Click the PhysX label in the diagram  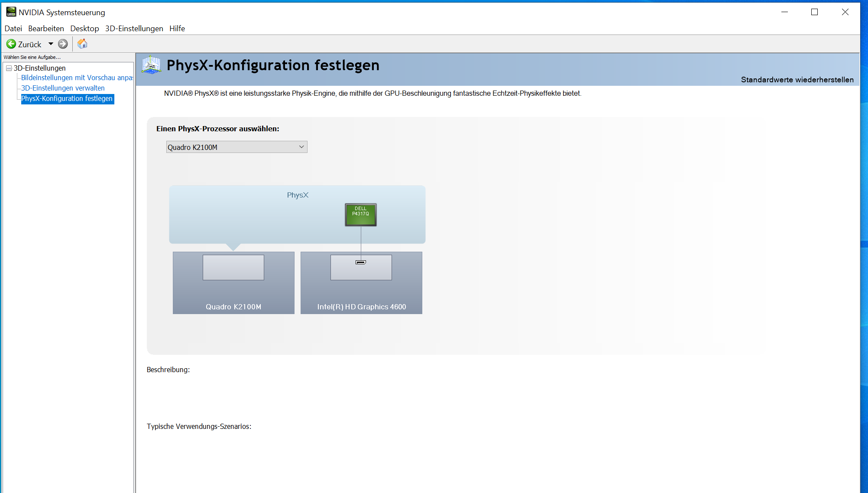click(x=298, y=195)
